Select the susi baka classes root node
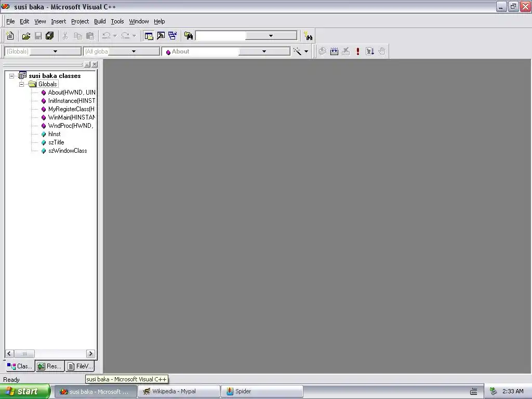Image resolution: width=532 pixels, height=399 pixels. pos(55,76)
